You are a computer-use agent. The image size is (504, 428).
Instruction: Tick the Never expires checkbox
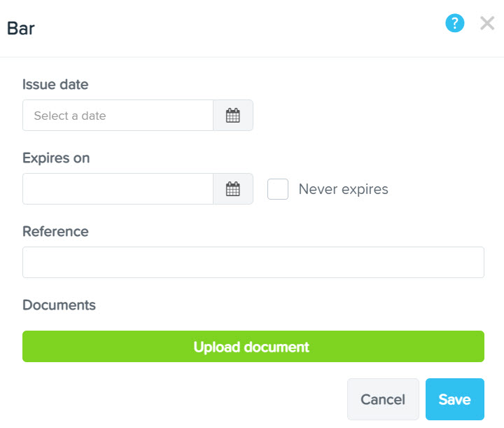point(278,189)
